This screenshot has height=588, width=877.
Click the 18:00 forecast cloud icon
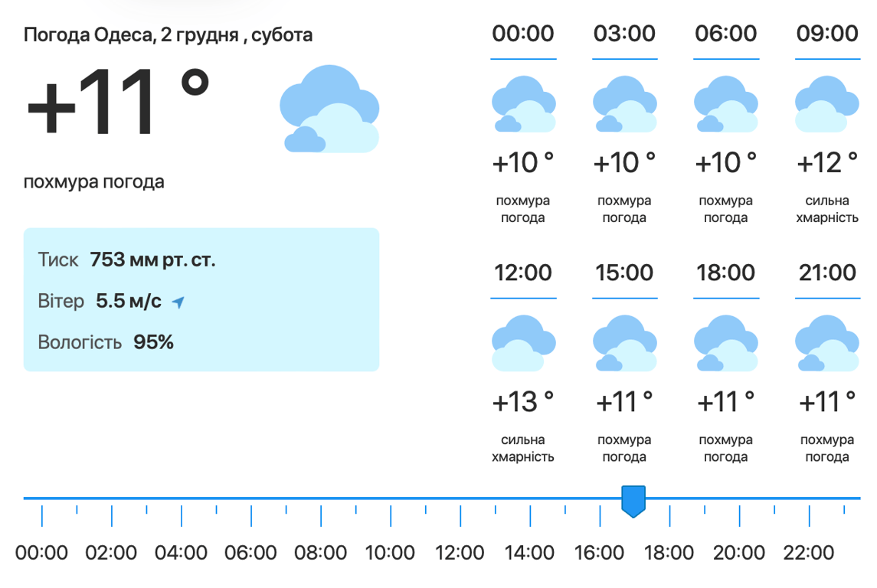[x=725, y=344]
